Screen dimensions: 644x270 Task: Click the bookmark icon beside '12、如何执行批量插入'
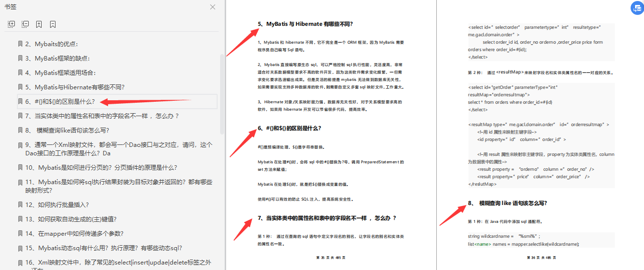coord(20,204)
